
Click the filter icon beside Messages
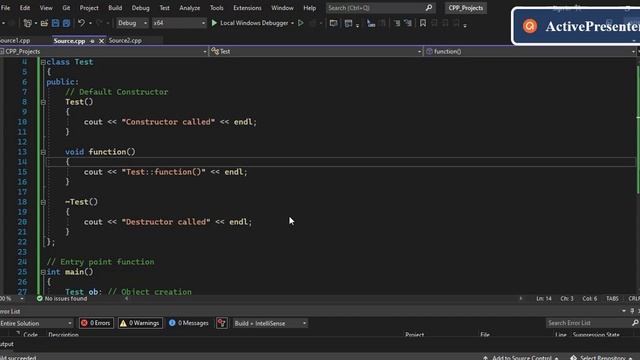pyautogui.click(x=222, y=323)
